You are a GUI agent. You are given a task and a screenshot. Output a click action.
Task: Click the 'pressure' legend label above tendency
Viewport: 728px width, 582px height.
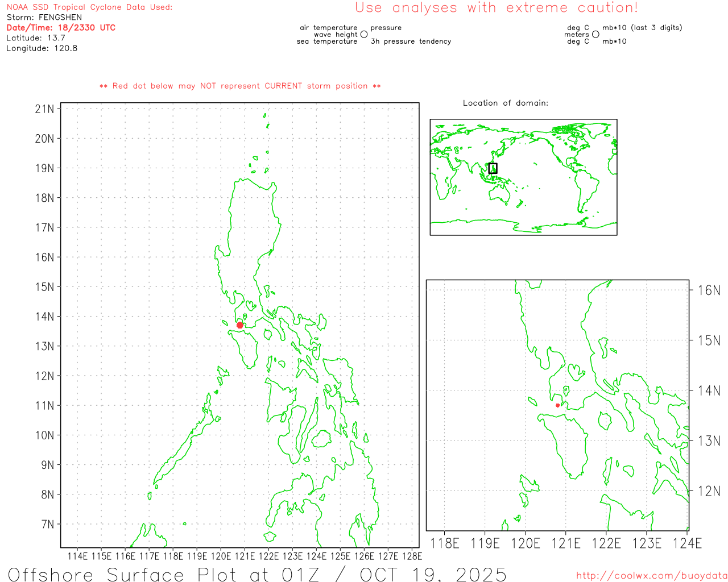point(386,27)
